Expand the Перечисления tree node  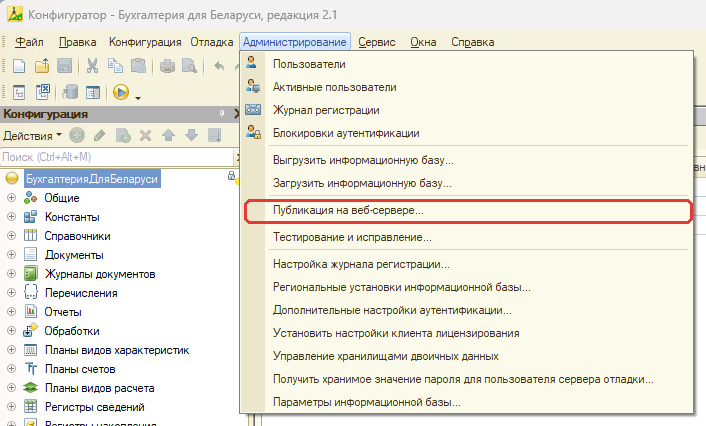[12, 292]
